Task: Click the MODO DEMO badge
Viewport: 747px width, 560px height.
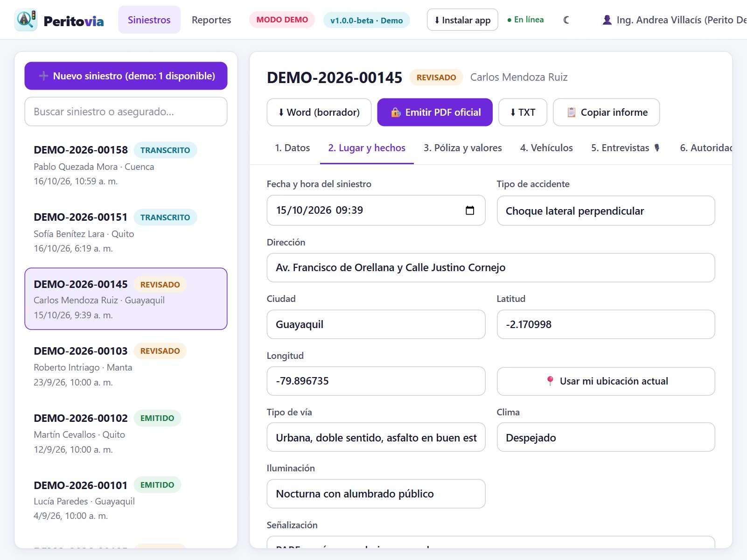Action: [x=282, y=20]
